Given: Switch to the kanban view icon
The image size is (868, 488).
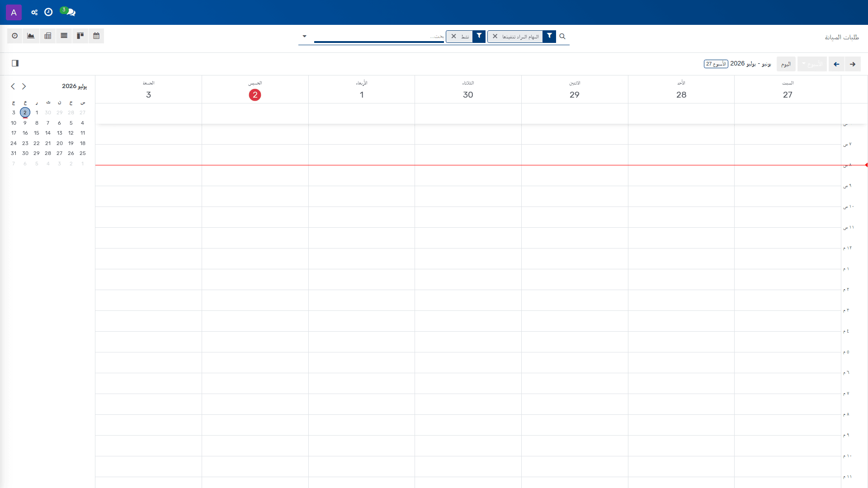Looking at the screenshot, I should click(80, 36).
